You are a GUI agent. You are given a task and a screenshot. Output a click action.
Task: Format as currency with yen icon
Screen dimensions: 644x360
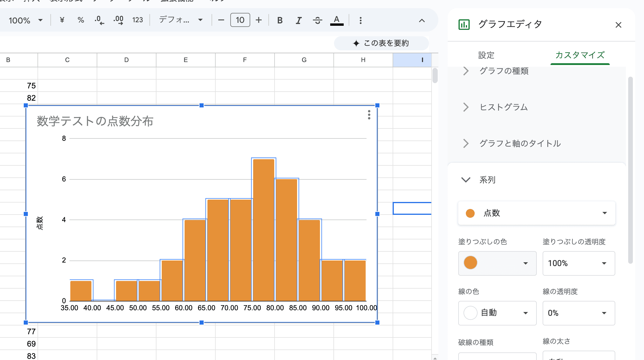point(62,20)
